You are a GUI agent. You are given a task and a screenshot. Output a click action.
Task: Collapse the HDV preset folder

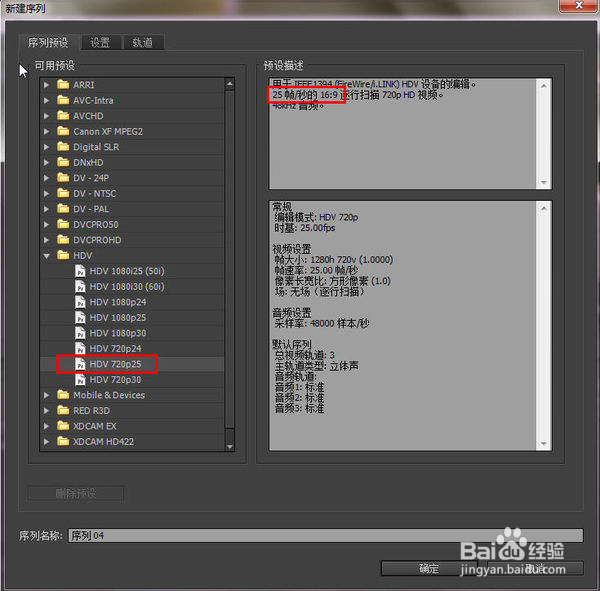click(x=46, y=256)
